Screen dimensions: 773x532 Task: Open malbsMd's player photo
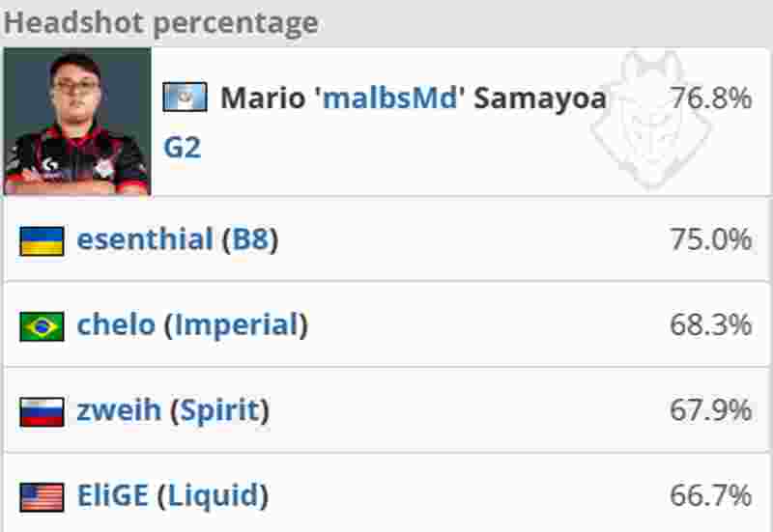[77, 122]
